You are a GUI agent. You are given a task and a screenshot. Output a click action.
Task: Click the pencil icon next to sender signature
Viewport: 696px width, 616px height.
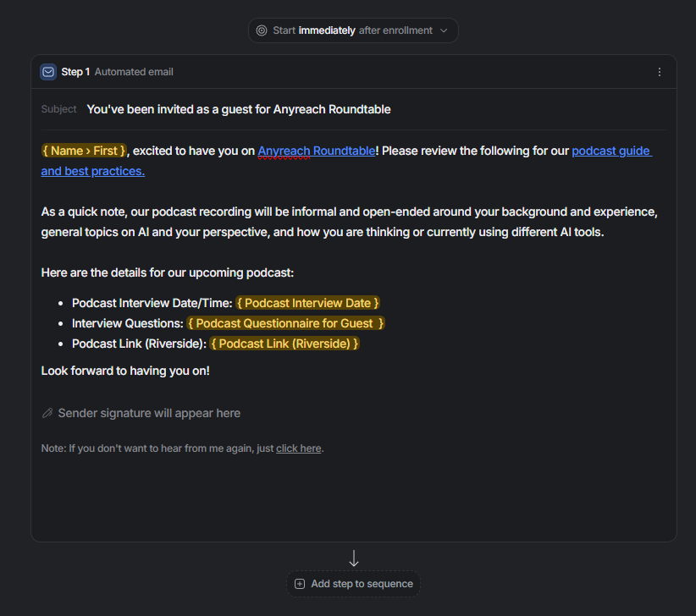point(47,413)
